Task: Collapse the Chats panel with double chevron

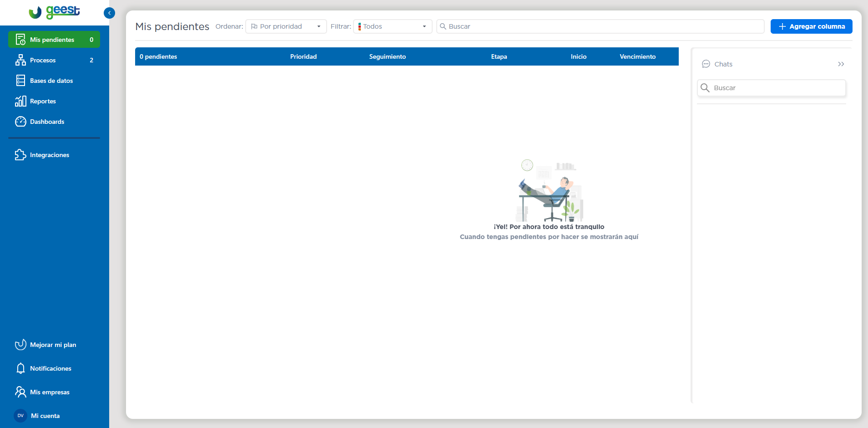Action: click(x=841, y=64)
